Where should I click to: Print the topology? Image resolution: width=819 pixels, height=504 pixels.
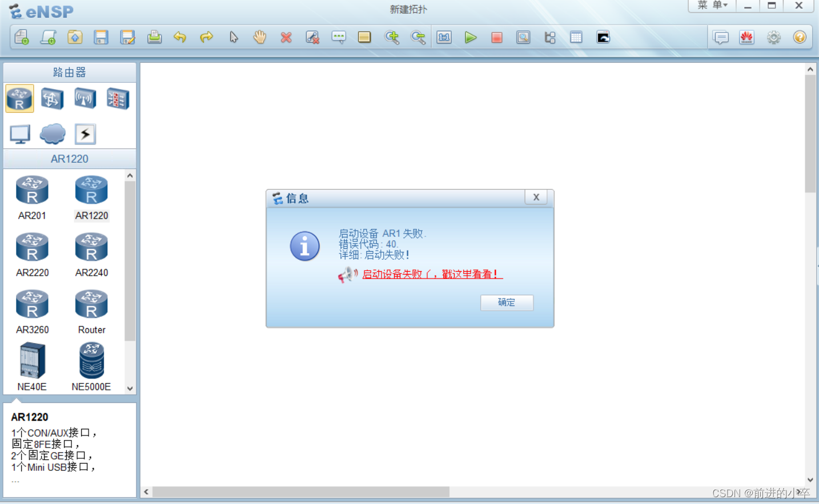[x=154, y=38]
